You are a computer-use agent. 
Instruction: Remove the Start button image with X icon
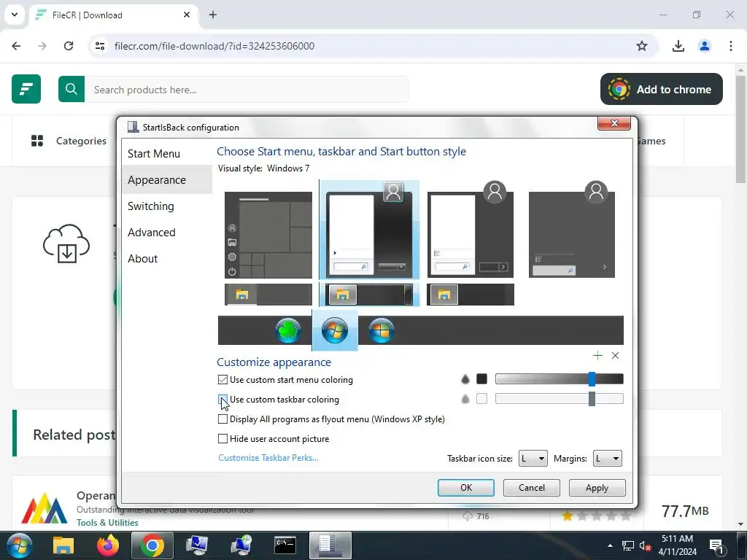point(615,355)
